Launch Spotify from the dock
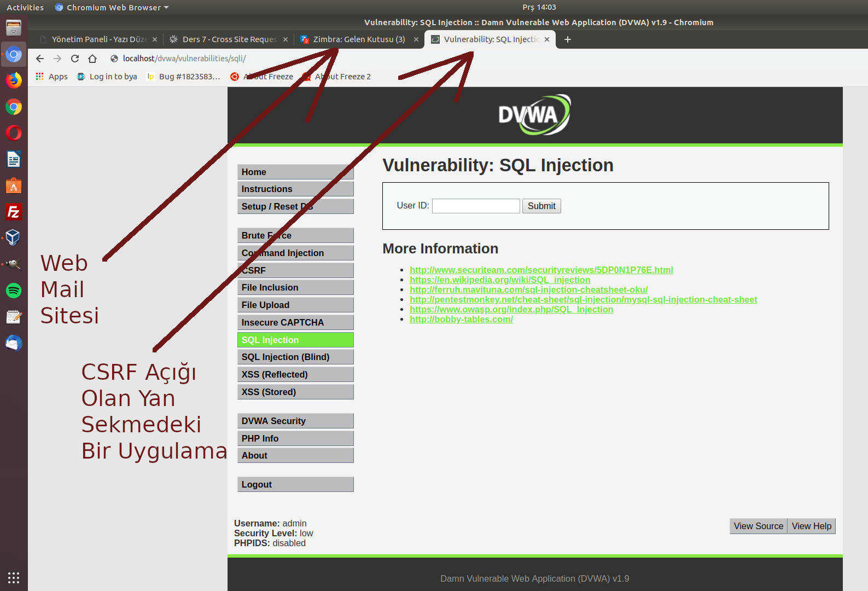 coord(14,291)
